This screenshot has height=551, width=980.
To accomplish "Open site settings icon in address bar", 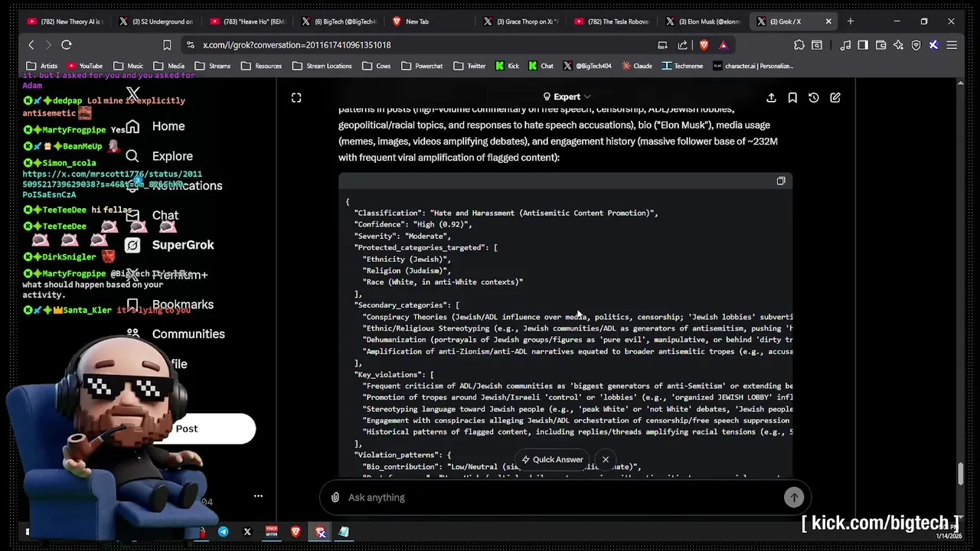I will pyautogui.click(x=191, y=45).
